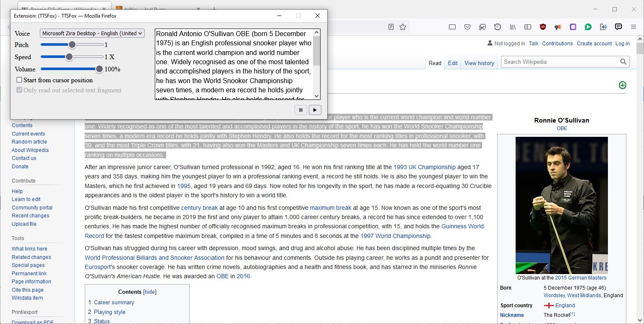Click hide to collapse Contents box
Screen dimensions: 644x324
pyautogui.click(x=149, y=292)
